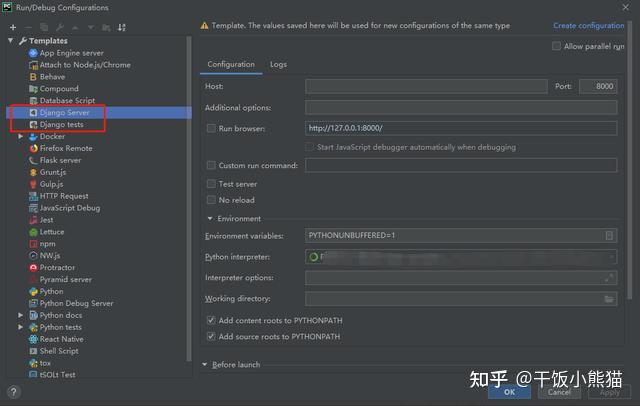Expand the Python tests node

(x=20, y=327)
